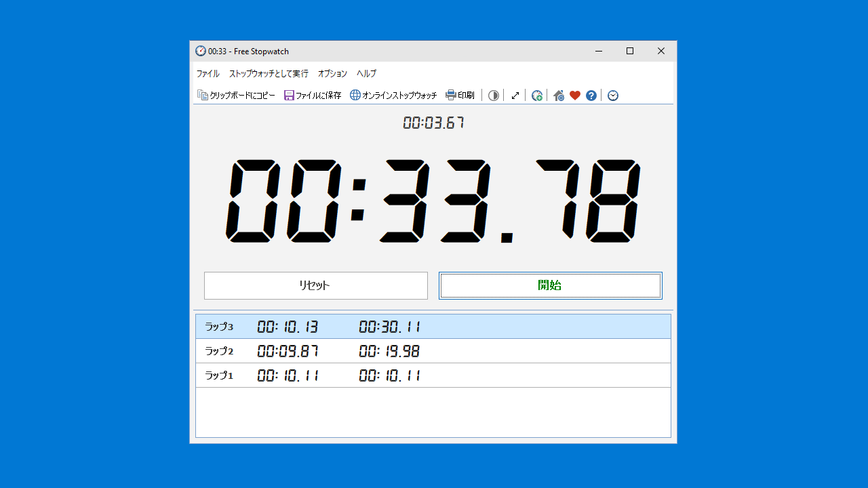Click lap time 00:10.13
Image resolution: width=868 pixels, height=488 pixels.
point(288,327)
